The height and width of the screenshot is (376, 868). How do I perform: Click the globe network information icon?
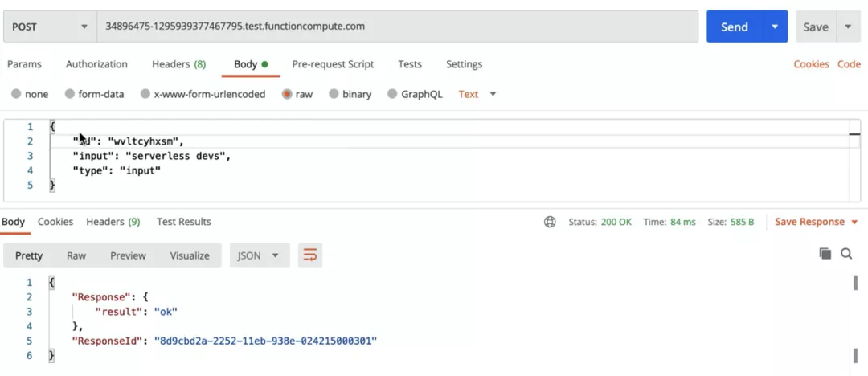(x=550, y=222)
